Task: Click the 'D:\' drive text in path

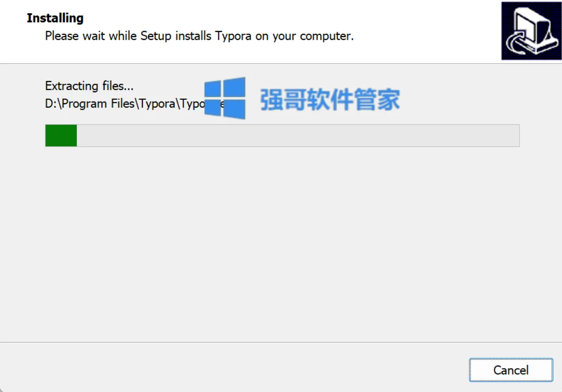Action: point(53,104)
